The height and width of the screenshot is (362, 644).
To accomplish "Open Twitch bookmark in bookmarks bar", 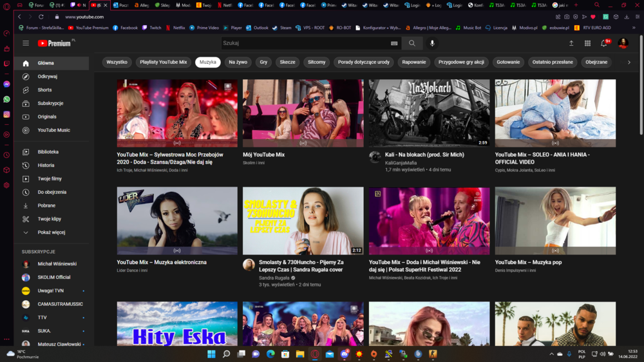I will click(151, 28).
